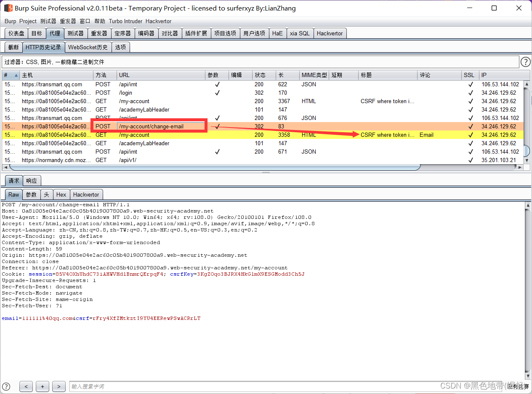532x394 pixels.
Task: Sort by the 主机 column header
Action: (56, 75)
